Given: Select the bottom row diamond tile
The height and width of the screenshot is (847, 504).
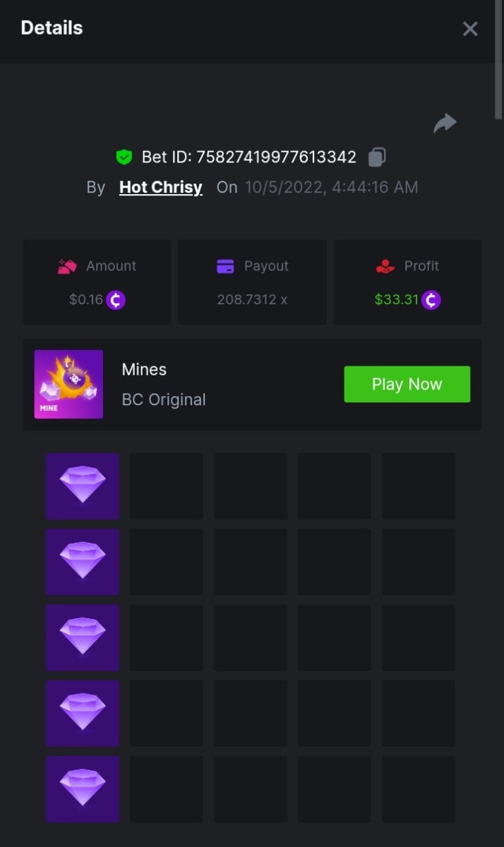Looking at the screenshot, I should coord(83,788).
